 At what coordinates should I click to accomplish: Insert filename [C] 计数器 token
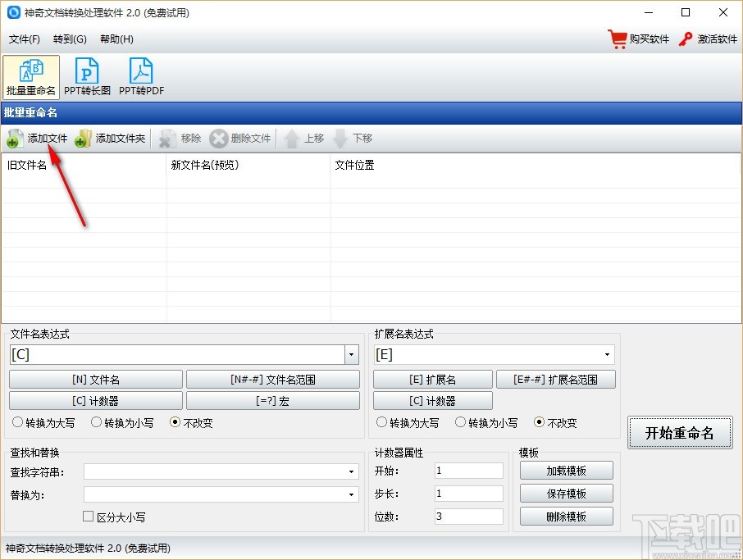tap(96, 401)
